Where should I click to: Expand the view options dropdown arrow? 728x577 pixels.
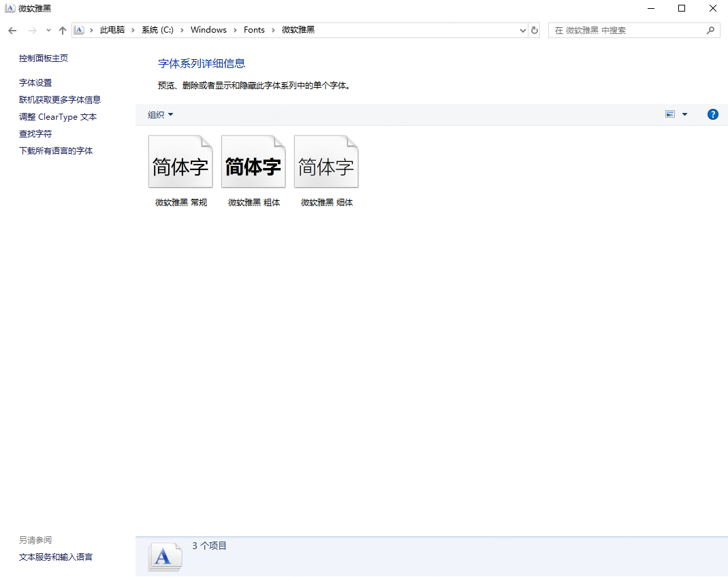click(x=684, y=114)
